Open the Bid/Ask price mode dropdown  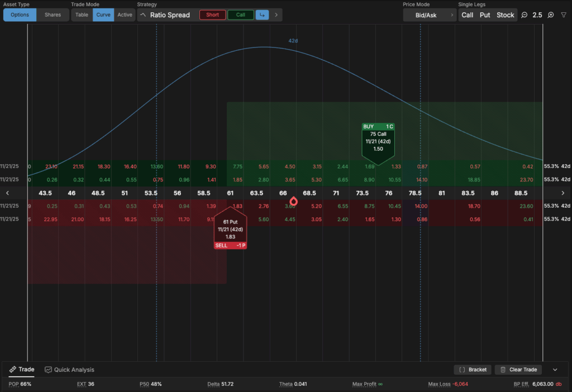tap(430, 15)
